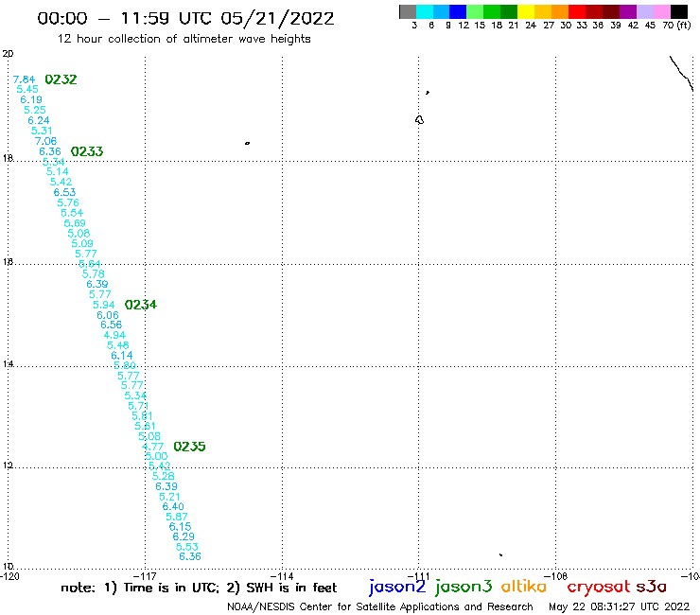The width and height of the screenshot is (700, 615).
Task: Click the 6.40 wave height value
Action: pos(173,506)
